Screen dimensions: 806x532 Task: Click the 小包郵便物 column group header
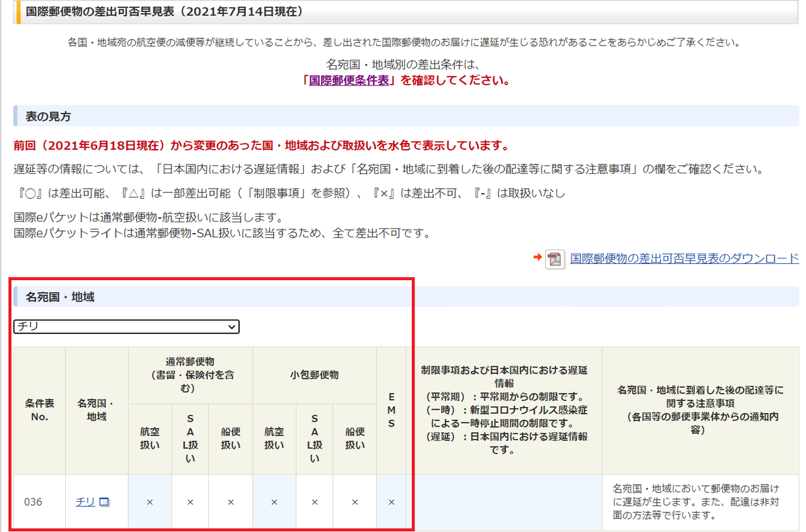pos(314,375)
